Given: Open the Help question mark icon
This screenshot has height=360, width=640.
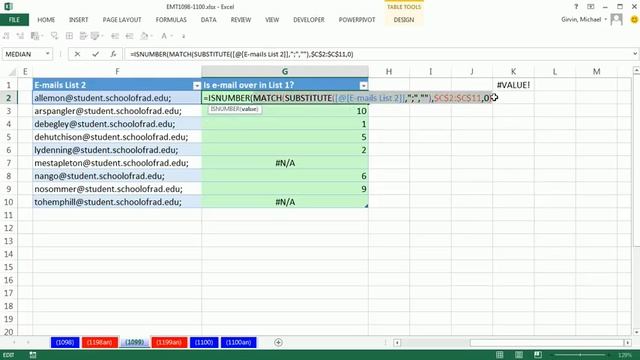Looking at the screenshot, I should click(576, 7).
